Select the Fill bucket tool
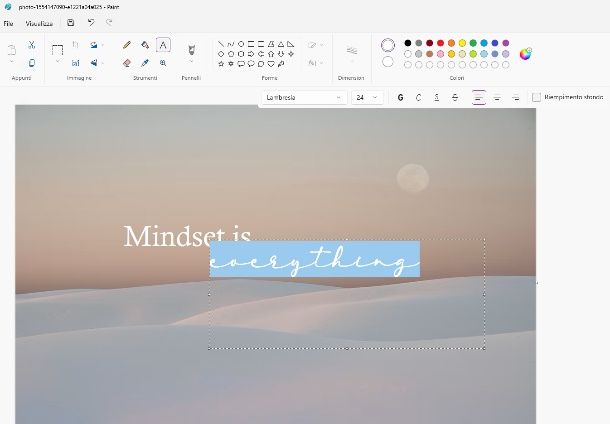 coord(145,45)
